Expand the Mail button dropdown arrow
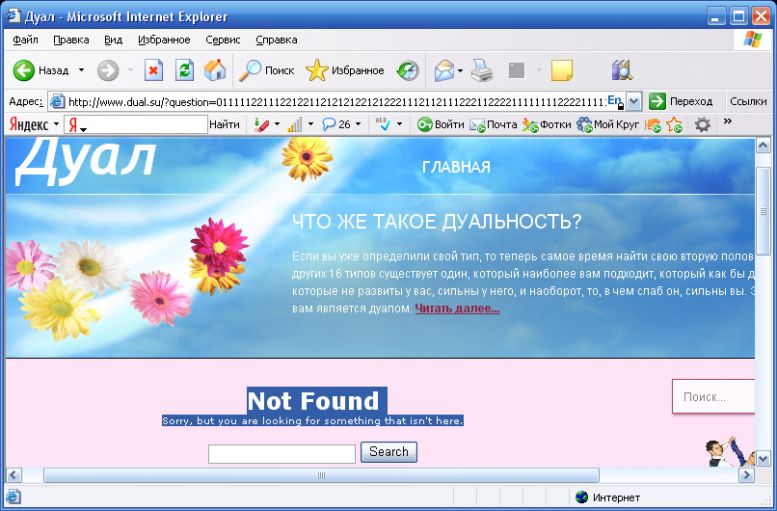This screenshot has width=777, height=511. [460, 70]
